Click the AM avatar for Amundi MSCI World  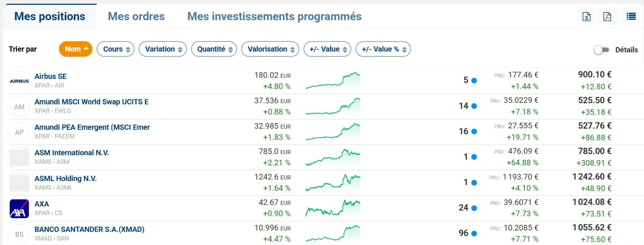[19, 107]
